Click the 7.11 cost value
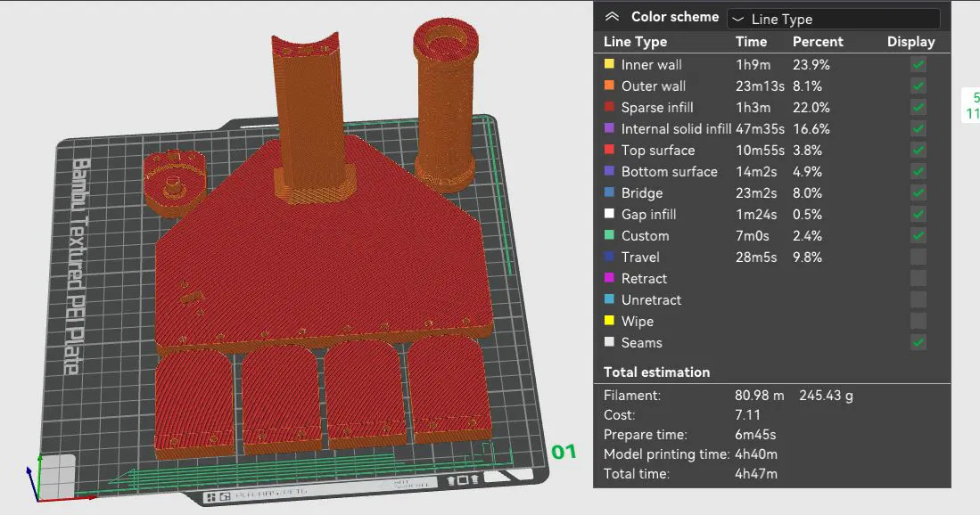Screen dimensions: 980x515 pos(747,414)
